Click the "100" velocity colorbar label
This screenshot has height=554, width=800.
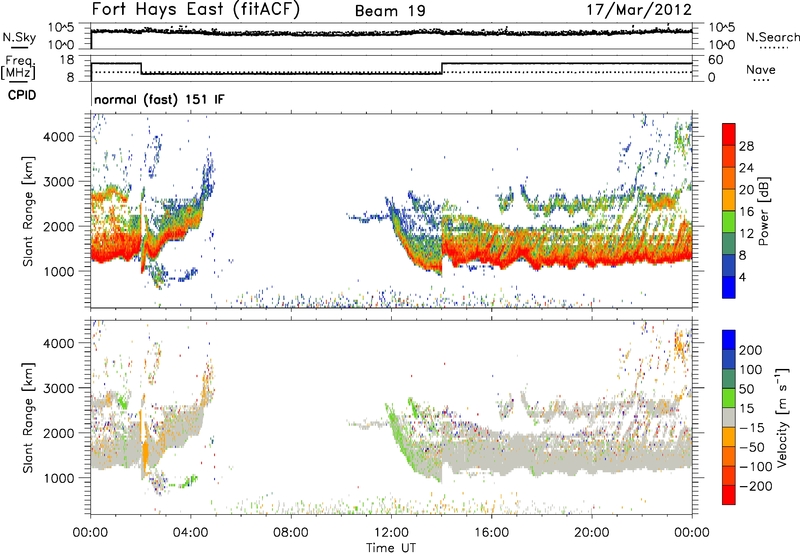(x=751, y=369)
